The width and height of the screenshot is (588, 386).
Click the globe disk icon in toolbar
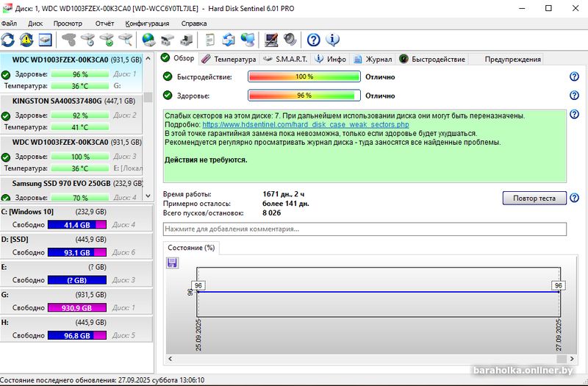(x=148, y=40)
